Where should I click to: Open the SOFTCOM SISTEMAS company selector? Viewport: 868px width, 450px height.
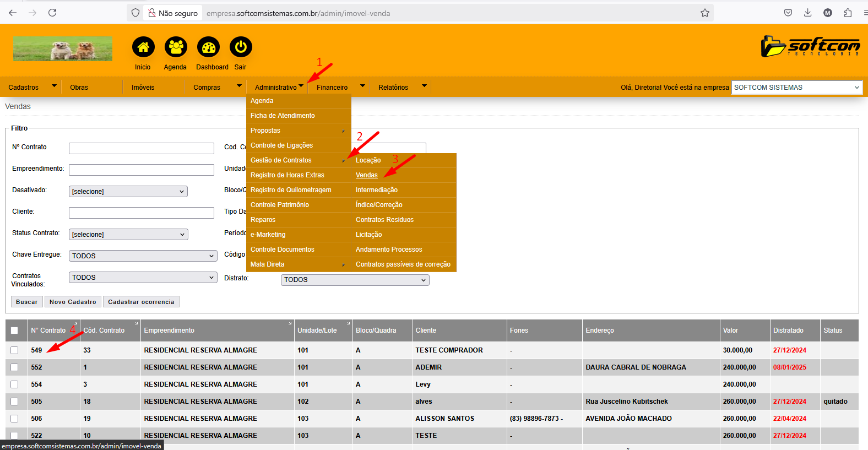(796, 88)
